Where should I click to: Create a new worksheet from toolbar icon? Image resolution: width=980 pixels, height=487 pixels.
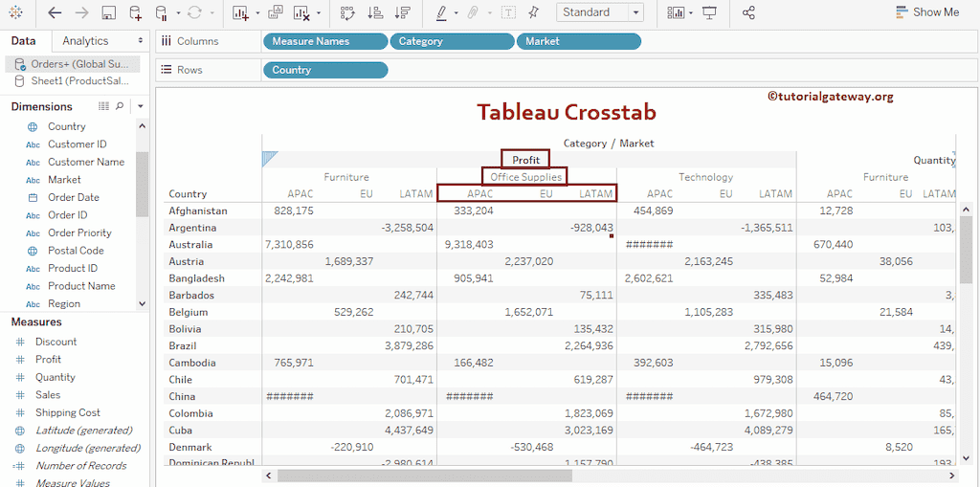[x=240, y=12]
